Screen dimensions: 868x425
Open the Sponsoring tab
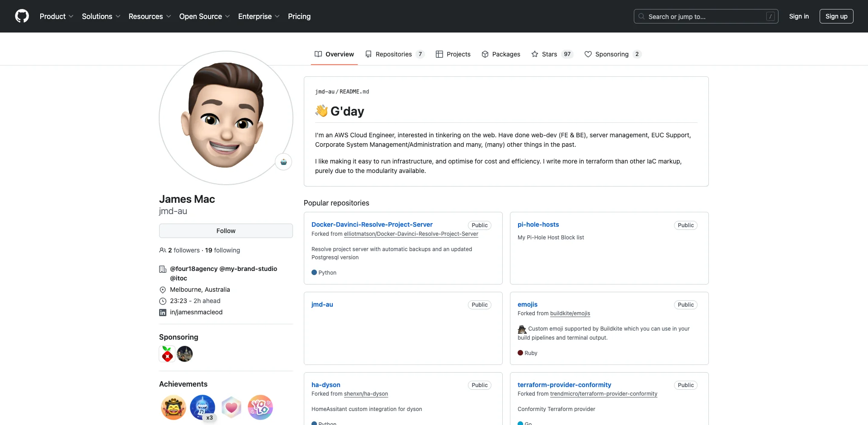tap(613, 54)
